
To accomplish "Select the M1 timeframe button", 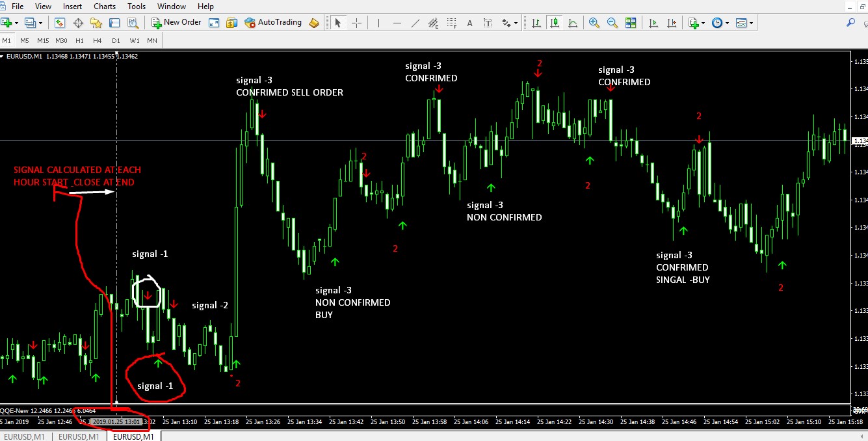I will (x=7, y=40).
